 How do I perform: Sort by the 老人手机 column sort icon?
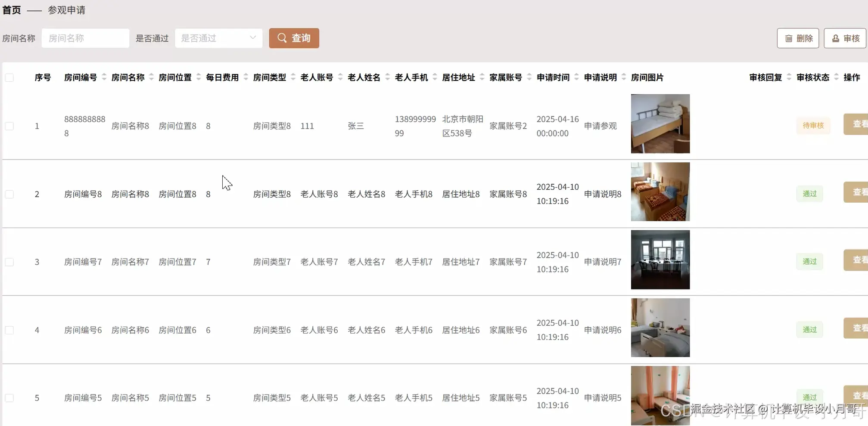[x=435, y=77]
